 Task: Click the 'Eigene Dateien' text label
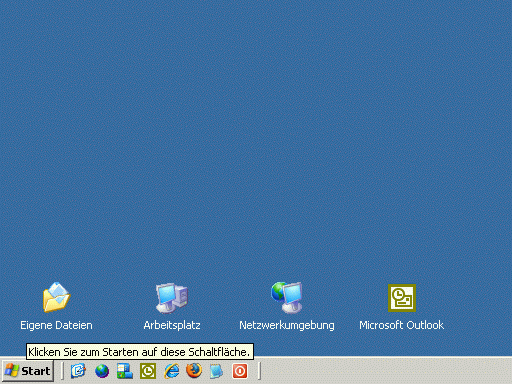coord(56,325)
